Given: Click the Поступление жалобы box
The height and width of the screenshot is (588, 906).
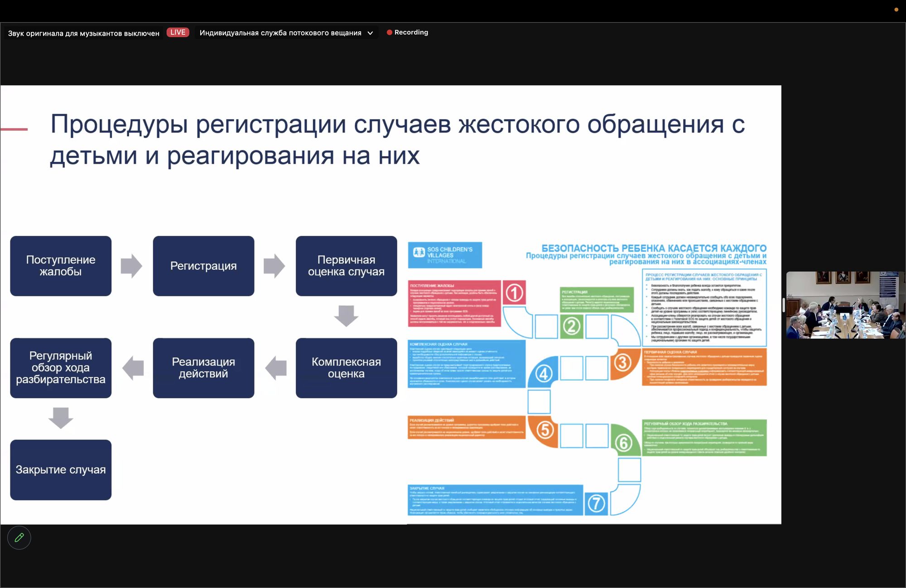Looking at the screenshot, I should [61, 266].
